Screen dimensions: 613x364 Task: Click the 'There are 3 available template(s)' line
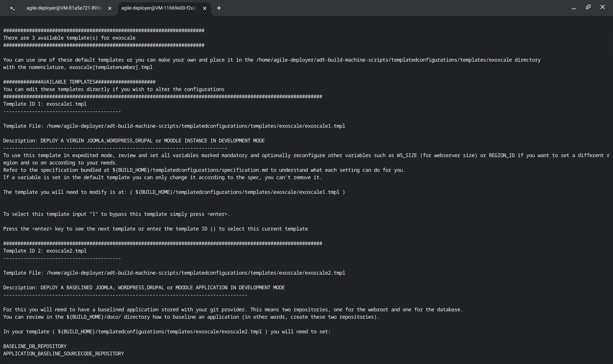click(x=69, y=38)
